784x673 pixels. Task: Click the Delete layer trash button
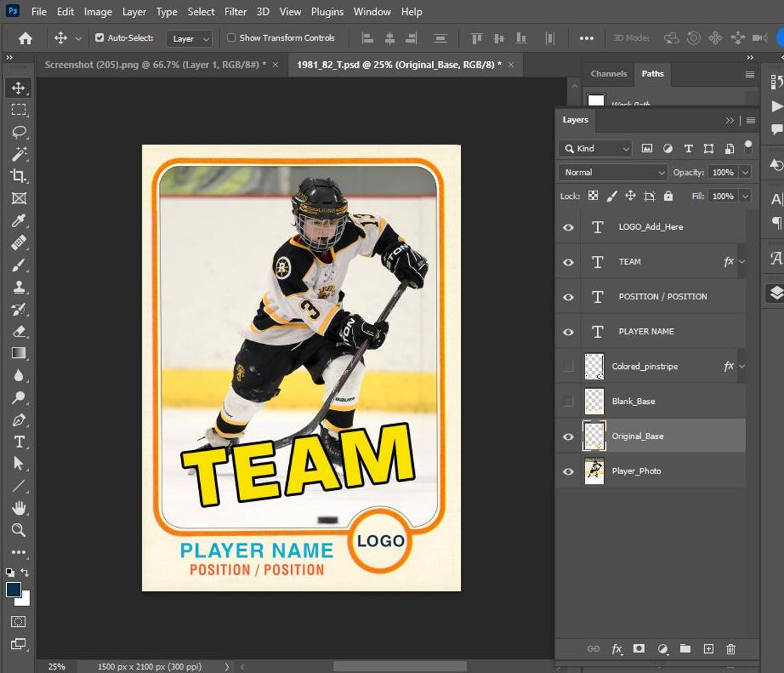point(730,649)
